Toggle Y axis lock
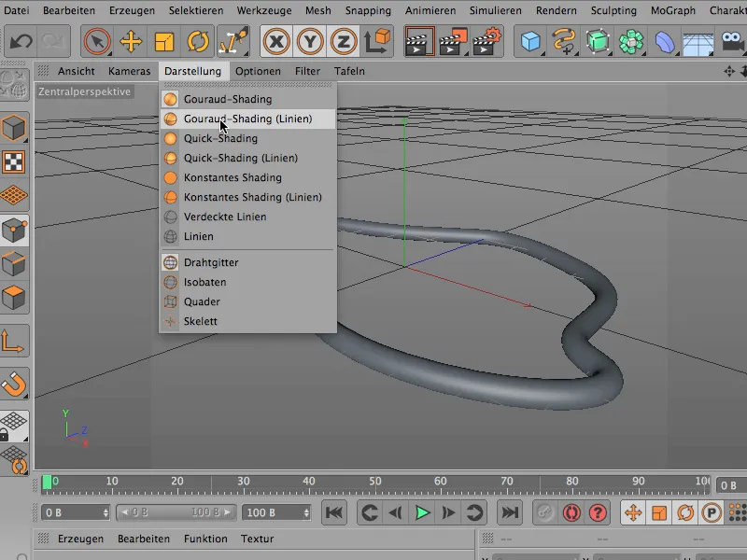747x560 pixels. pyautogui.click(x=310, y=41)
